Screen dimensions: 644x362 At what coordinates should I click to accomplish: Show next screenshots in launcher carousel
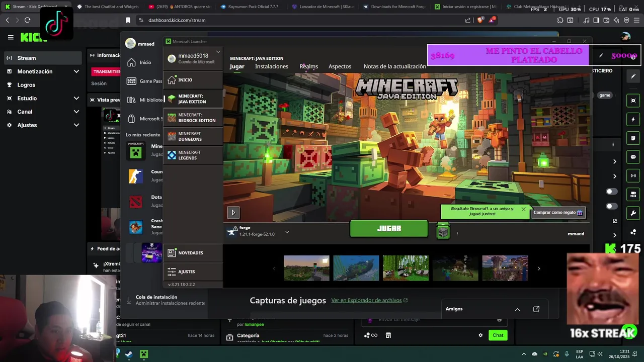pos(538,268)
